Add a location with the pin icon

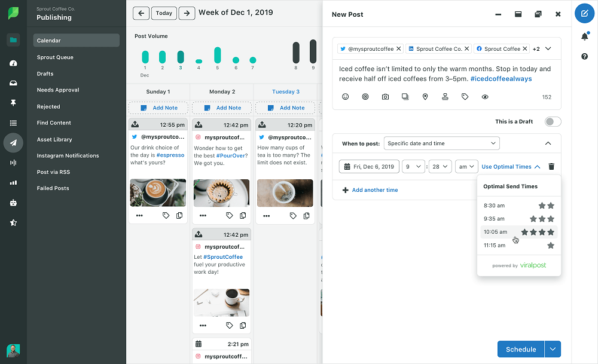click(425, 97)
